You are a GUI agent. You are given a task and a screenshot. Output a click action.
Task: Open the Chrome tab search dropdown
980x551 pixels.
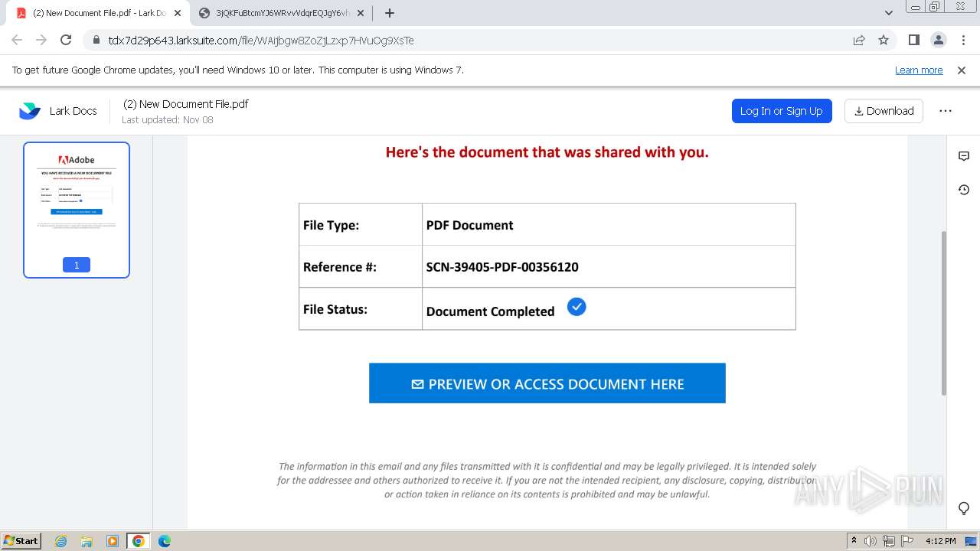click(x=889, y=13)
